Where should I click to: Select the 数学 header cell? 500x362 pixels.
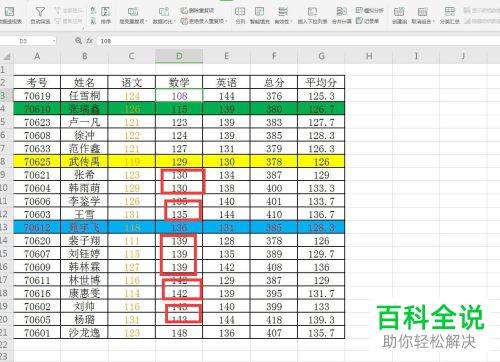pyautogui.click(x=179, y=82)
